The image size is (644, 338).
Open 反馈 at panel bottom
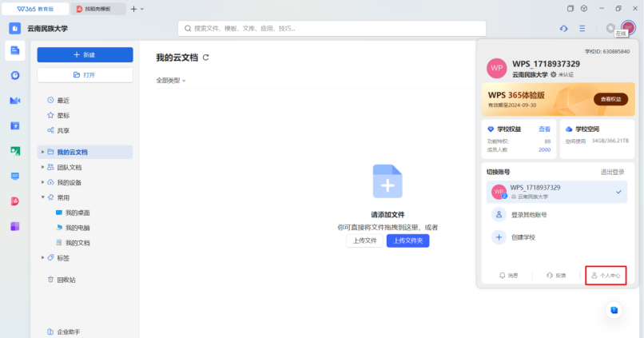tap(556, 275)
